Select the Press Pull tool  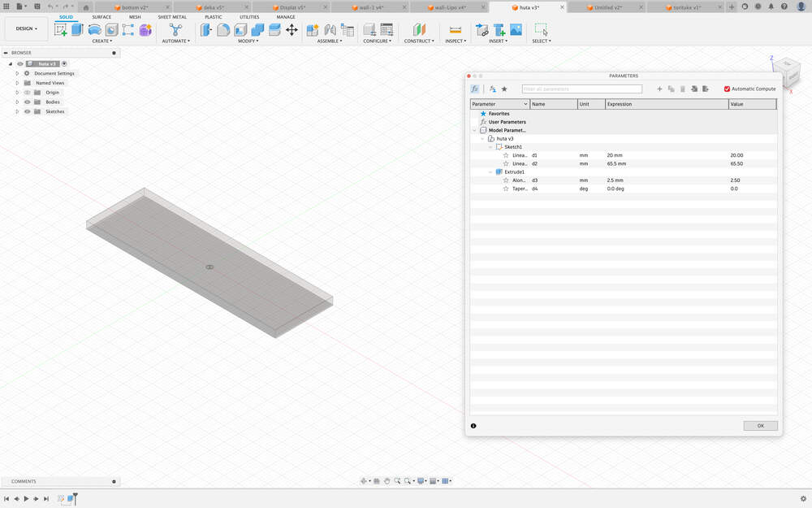pyautogui.click(x=206, y=29)
